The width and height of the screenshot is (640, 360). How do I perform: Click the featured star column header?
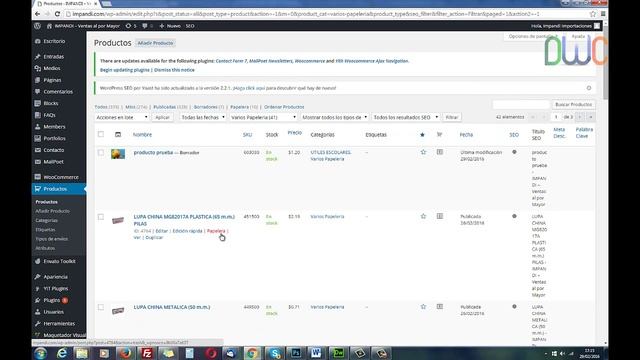[x=422, y=135]
